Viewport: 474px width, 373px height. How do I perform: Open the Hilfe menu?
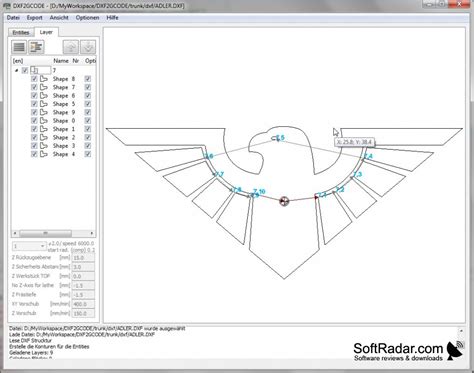pos(112,18)
